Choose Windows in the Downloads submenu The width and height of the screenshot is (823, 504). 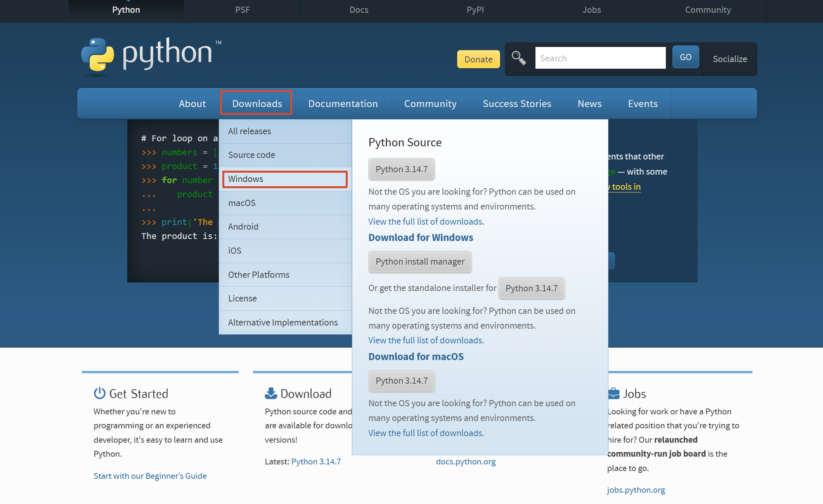click(x=285, y=179)
